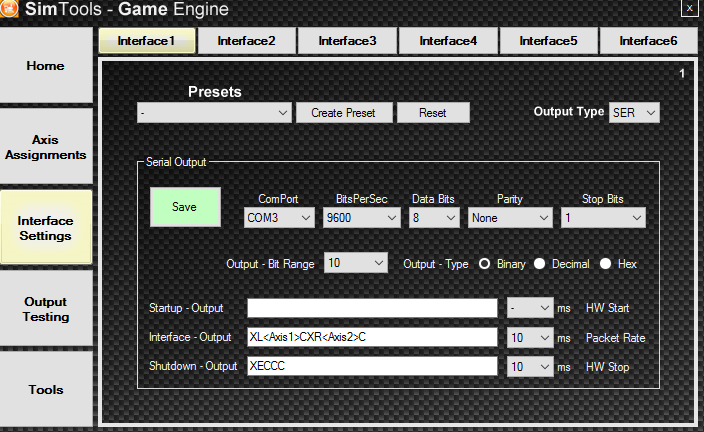
Task: Click the Shutdown - Output text field
Action: (372, 367)
